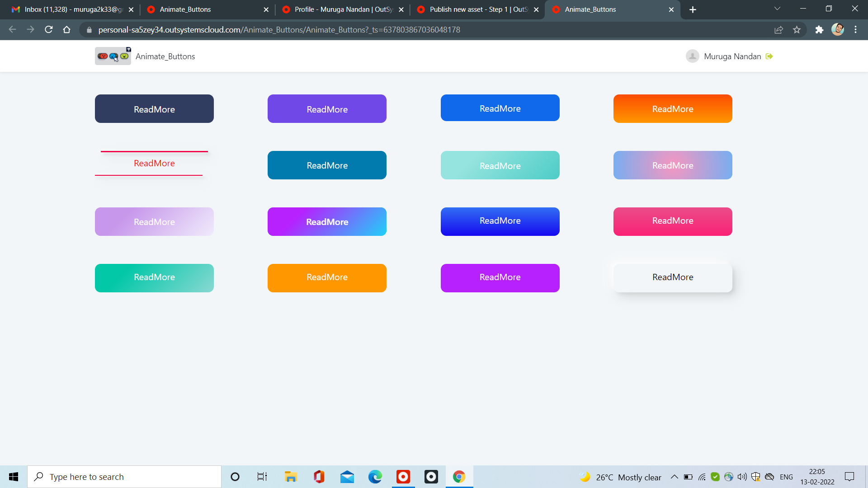This screenshot has width=868, height=488.
Task: Open the Mail app on the taskbar
Action: point(347,477)
